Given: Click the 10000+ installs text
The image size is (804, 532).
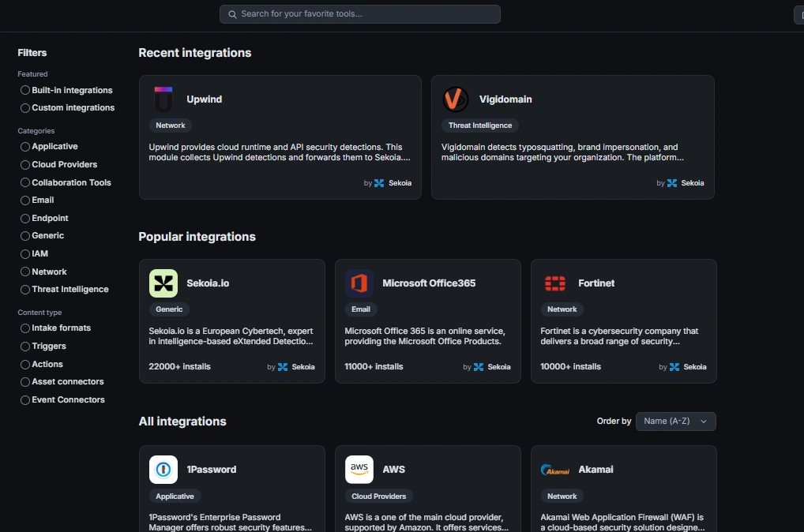Looking at the screenshot, I should [x=571, y=367].
